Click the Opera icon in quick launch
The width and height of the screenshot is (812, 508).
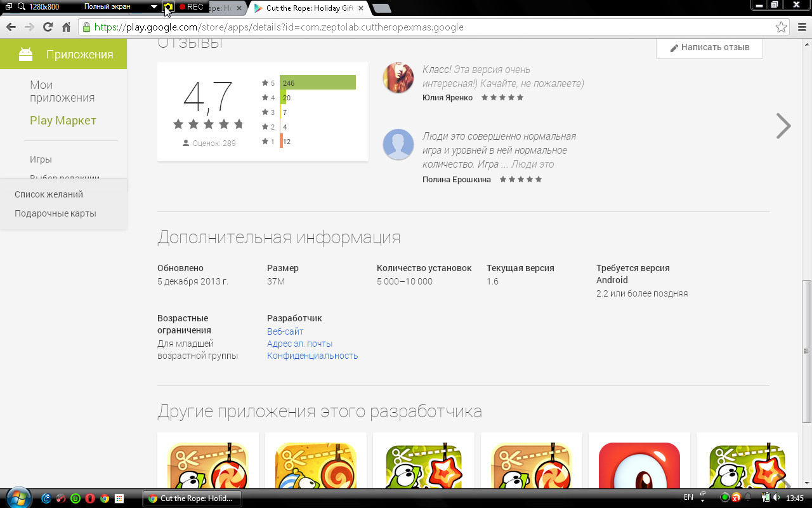click(x=90, y=498)
